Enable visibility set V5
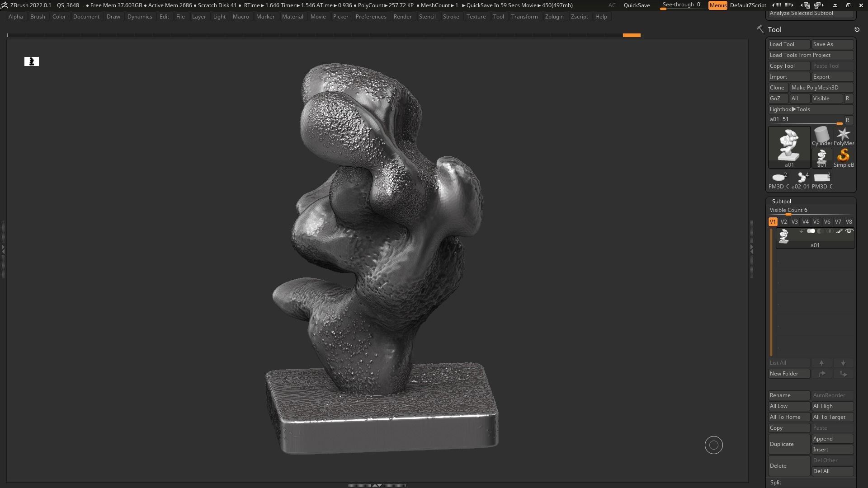Screen dimensions: 868x488 816,222
